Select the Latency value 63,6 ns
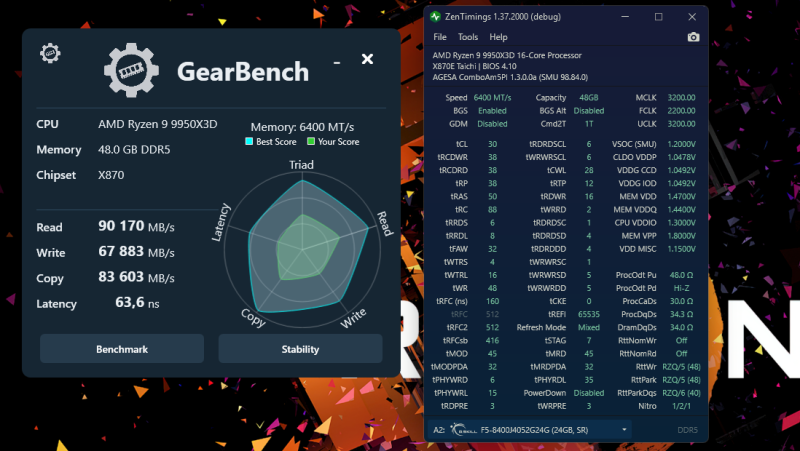The image size is (800, 451). click(x=137, y=302)
